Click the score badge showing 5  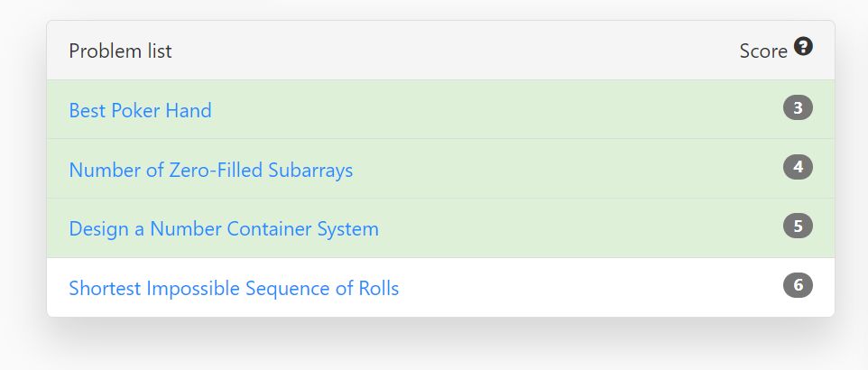coord(798,226)
